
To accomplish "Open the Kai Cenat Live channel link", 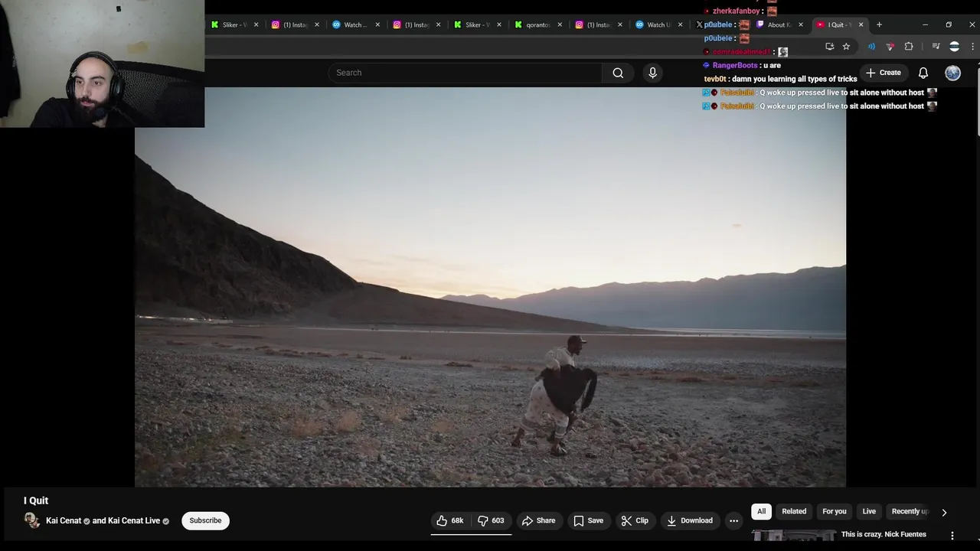I will pos(134,520).
